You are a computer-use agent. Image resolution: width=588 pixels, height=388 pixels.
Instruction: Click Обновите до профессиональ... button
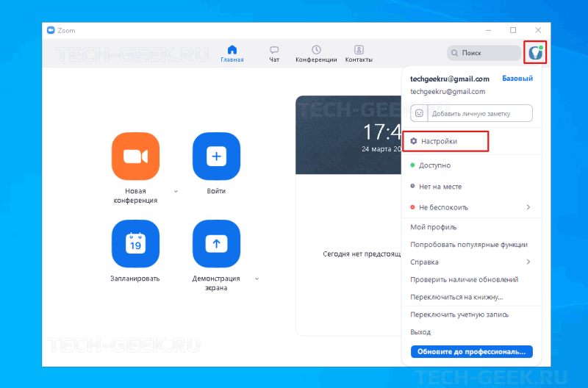coord(471,352)
